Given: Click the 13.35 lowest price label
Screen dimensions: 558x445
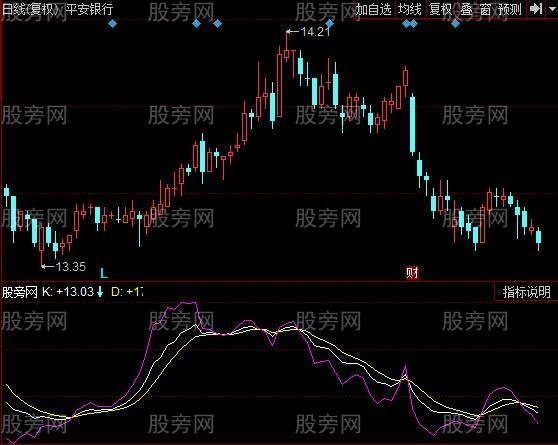Looking at the screenshot, I should point(71,266).
